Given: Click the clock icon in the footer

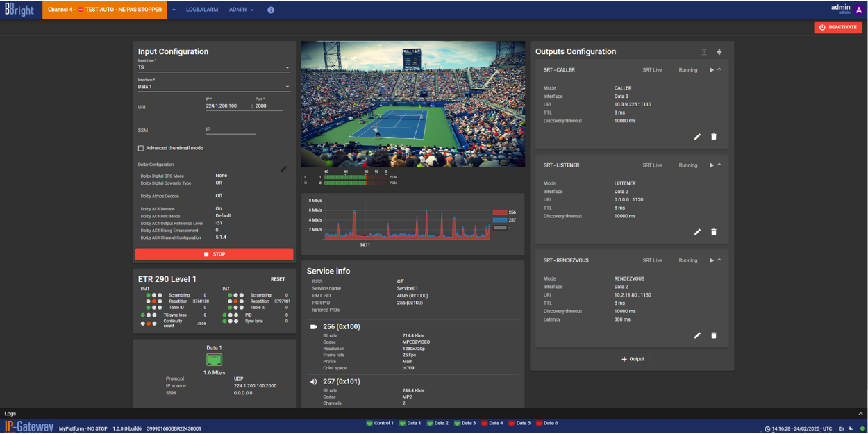Looking at the screenshot, I should pos(767,428).
